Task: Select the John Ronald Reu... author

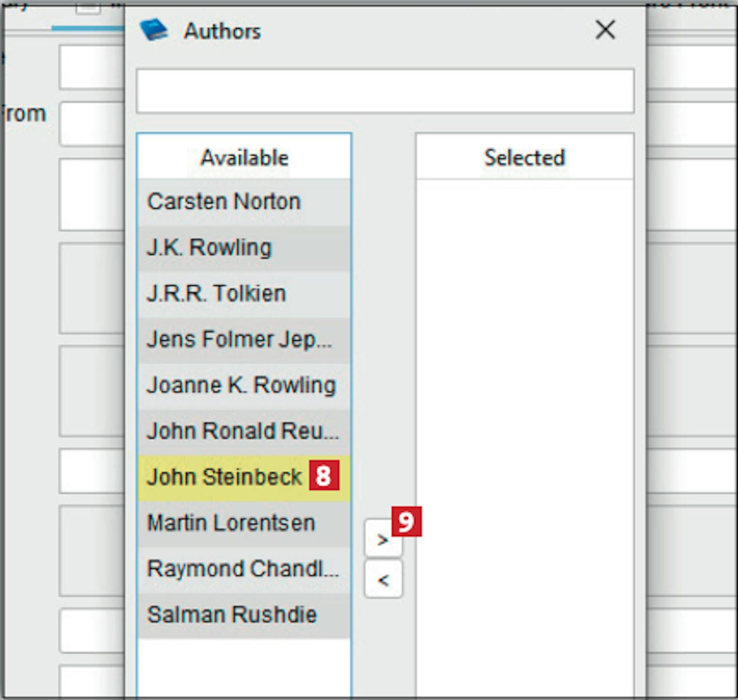Action: tap(243, 431)
